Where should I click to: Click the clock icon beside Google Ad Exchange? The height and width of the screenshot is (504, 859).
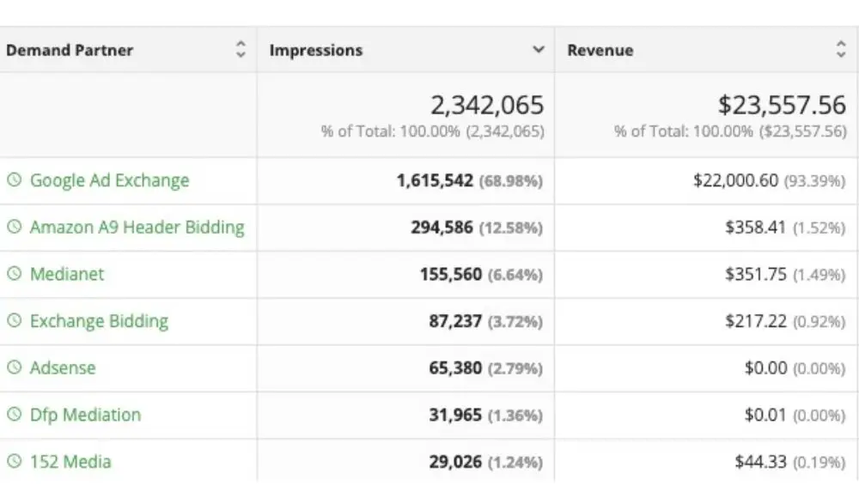click(x=14, y=180)
